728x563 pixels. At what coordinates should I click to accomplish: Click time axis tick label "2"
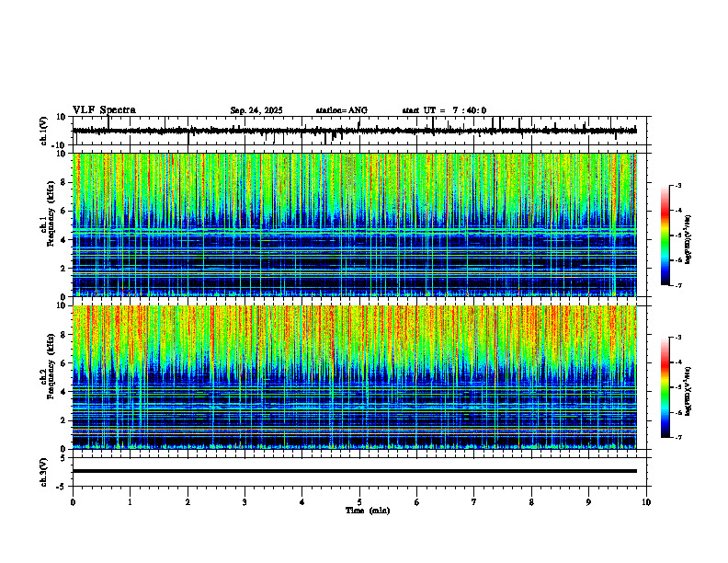[x=188, y=502]
